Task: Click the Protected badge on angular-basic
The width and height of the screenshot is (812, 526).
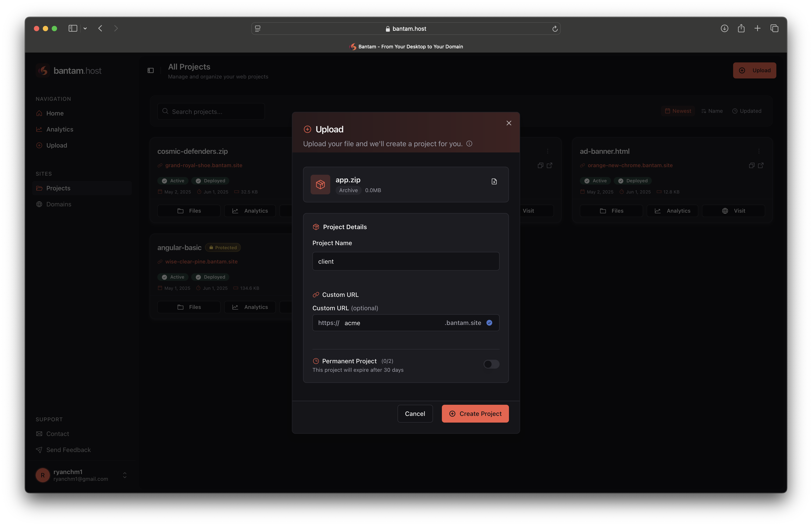Action: (x=223, y=247)
